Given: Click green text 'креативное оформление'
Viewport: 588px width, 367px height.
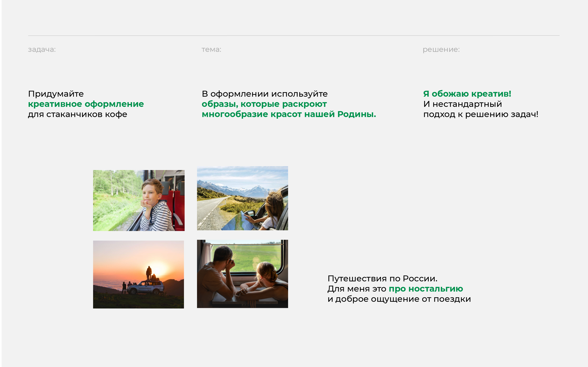Looking at the screenshot, I should coord(86,104).
